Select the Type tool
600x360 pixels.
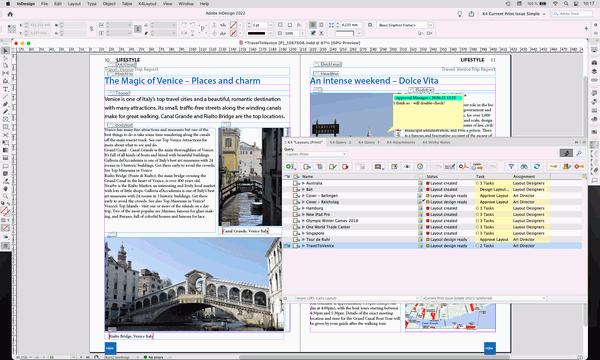click(5, 89)
